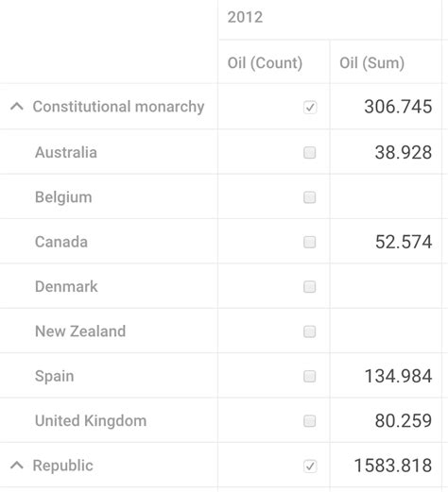
Task: Toggle Constitutional monarchy Oil Count checkbox
Action: click(310, 107)
